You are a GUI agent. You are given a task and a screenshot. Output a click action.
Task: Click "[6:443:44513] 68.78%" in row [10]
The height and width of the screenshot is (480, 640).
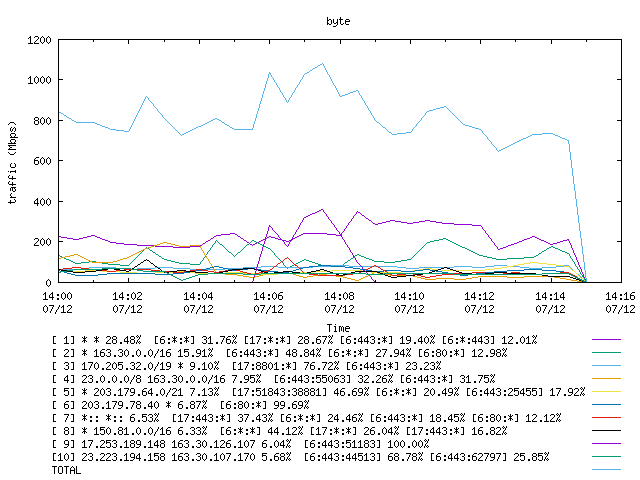pyautogui.click(x=364, y=457)
